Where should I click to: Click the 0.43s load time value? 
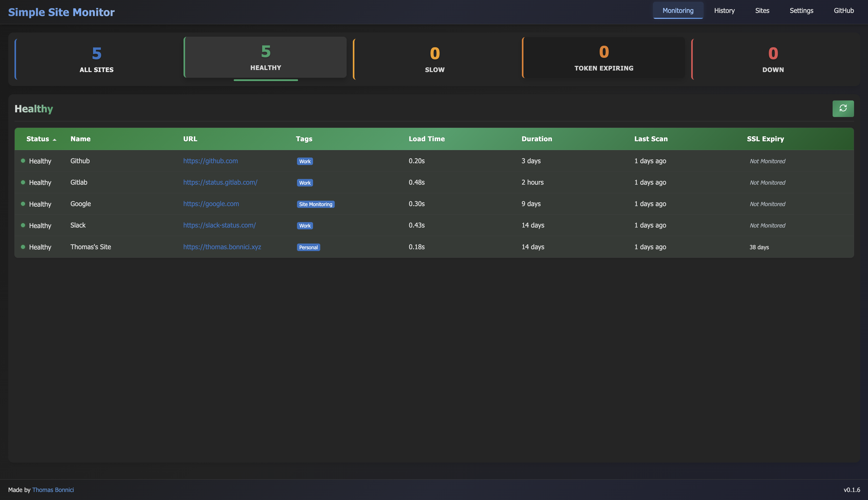tap(416, 225)
